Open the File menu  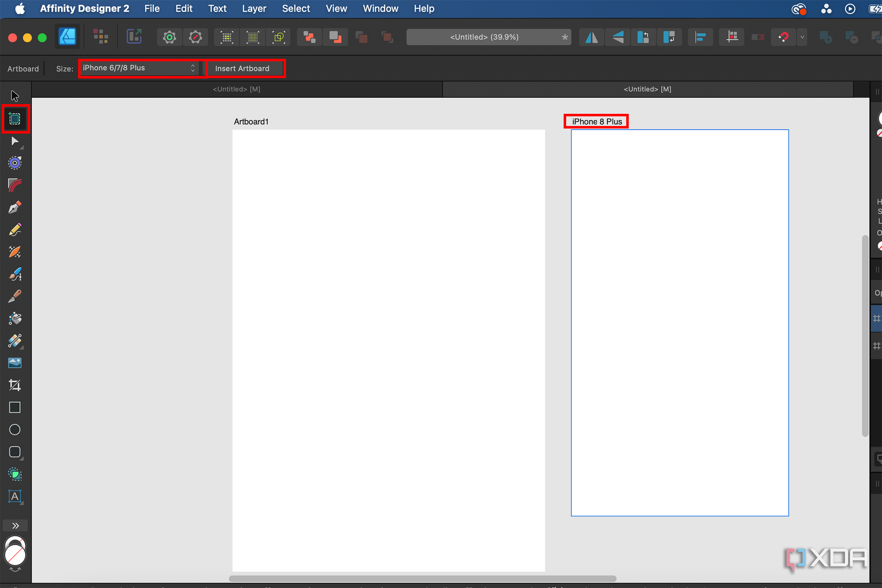(x=152, y=8)
